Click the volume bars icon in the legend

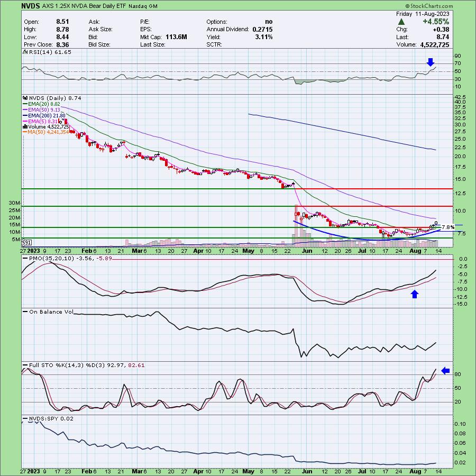25,126
